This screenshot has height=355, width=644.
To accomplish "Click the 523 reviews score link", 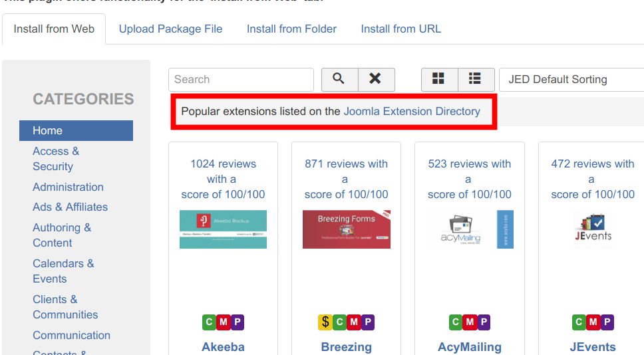I will tap(470, 179).
